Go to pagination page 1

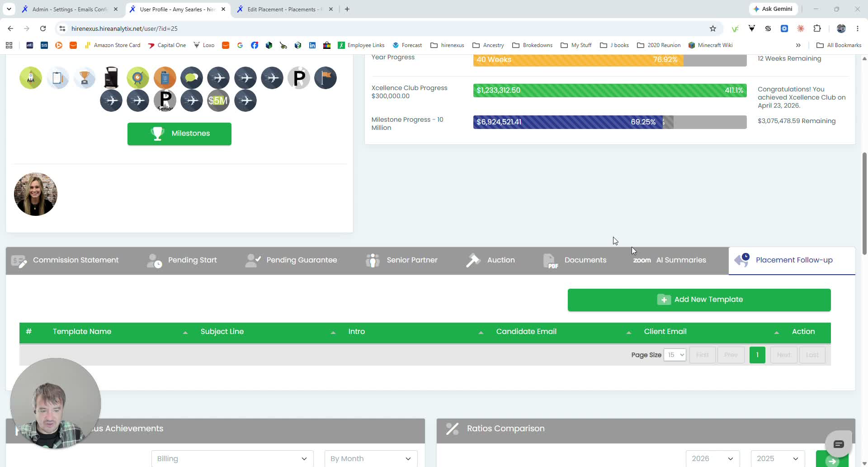pyautogui.click(x=757, y=355)
